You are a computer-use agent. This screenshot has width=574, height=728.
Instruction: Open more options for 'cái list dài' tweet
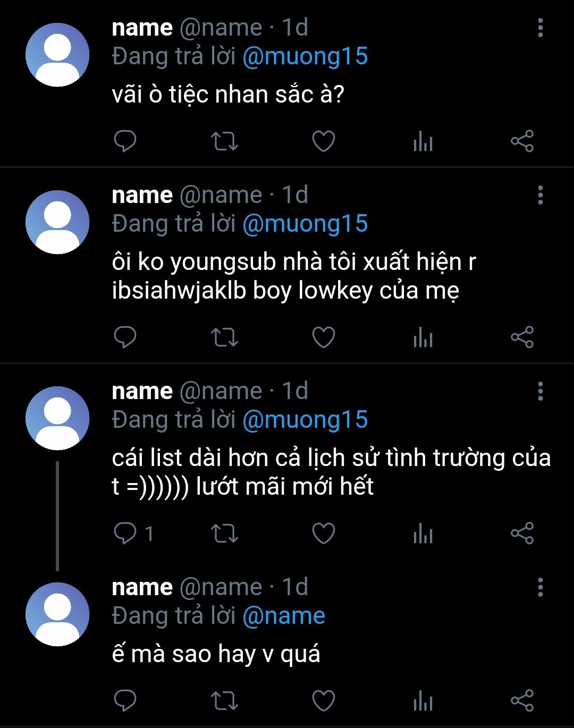pyautogui.click(x=540, y=391)
